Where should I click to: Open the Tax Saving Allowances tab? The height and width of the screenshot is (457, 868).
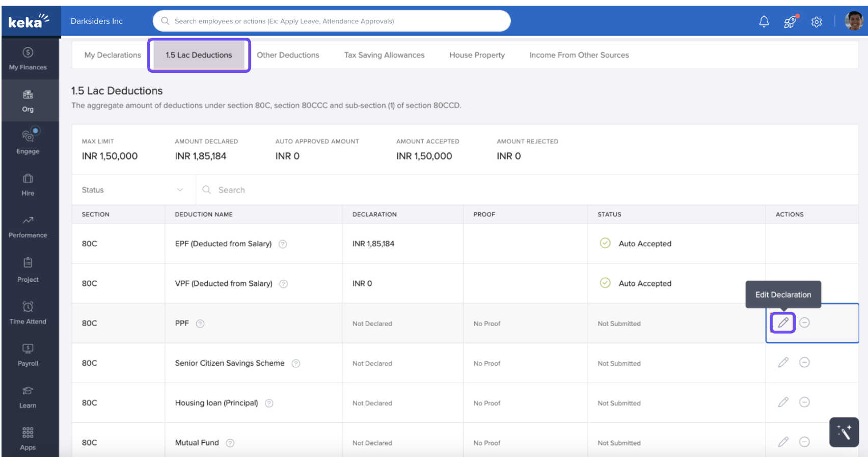click(x=384, y=55)
